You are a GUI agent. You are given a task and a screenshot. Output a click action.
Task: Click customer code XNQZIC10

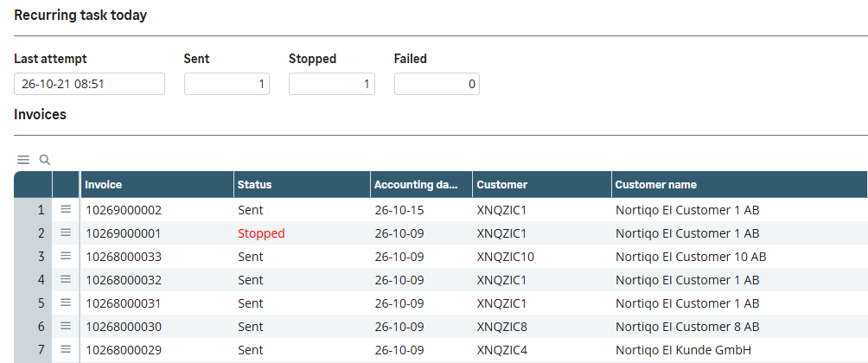tap(505, 257)
